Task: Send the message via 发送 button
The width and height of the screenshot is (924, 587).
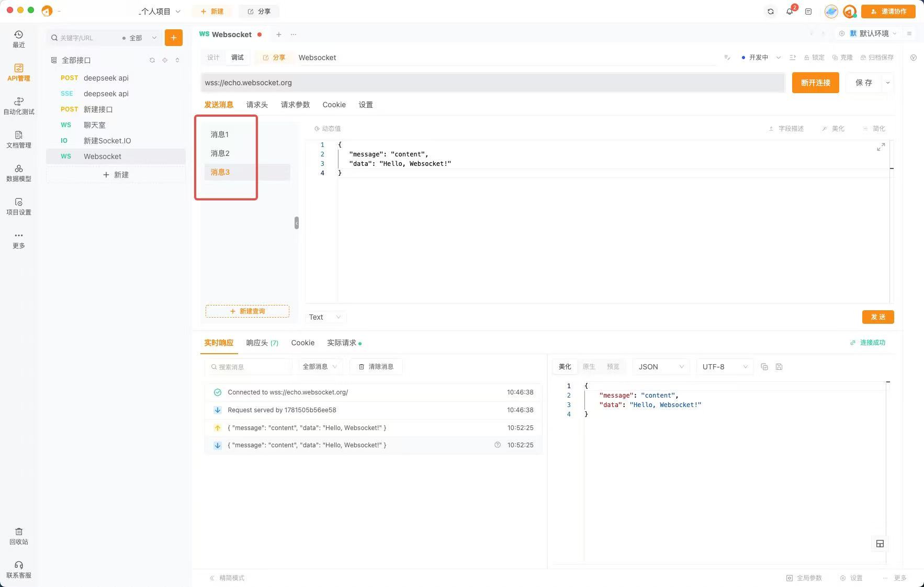Action: (878, 317)
